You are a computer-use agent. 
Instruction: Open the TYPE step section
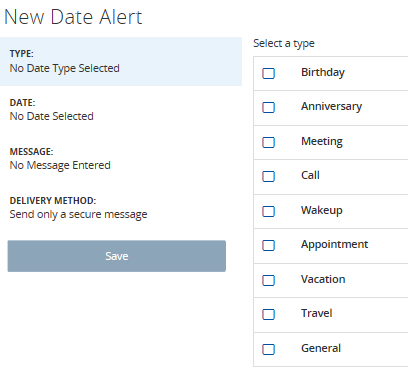click(x=121, y=61)
